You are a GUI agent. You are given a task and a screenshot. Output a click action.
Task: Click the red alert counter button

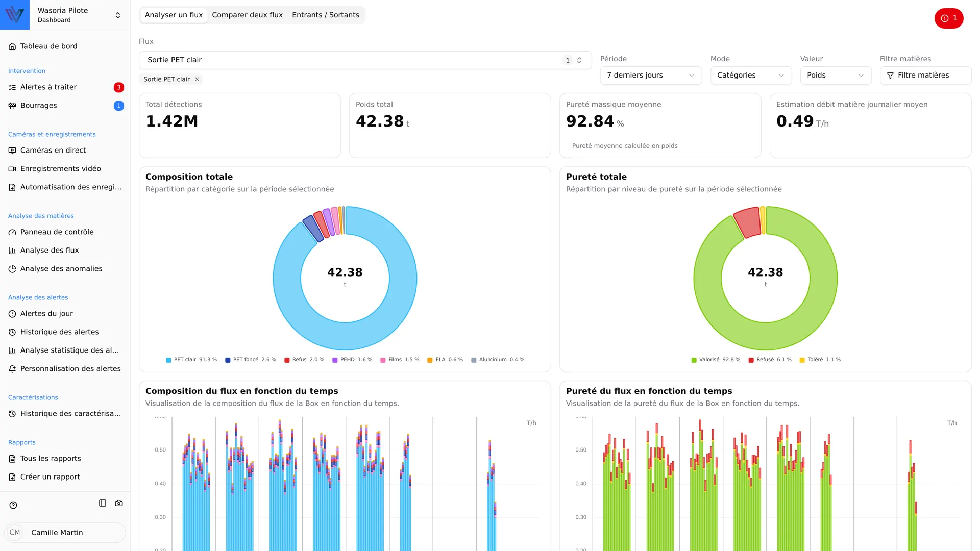coord(949,18)
